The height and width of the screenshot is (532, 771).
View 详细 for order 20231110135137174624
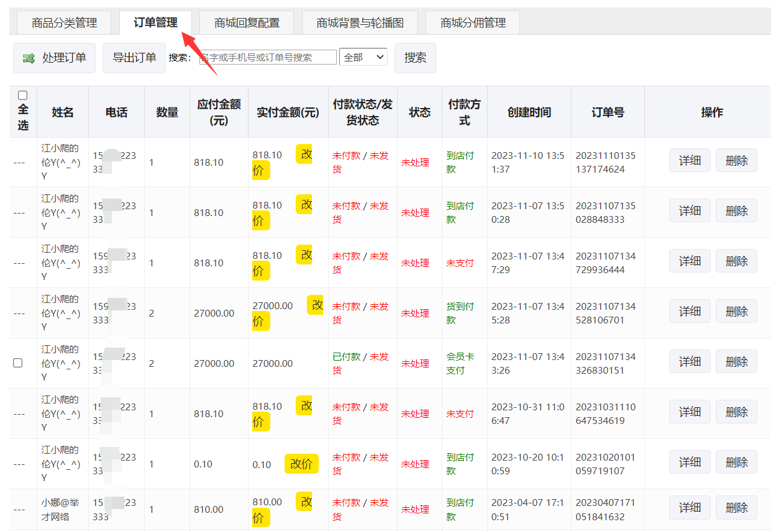(x=690, y=161)
